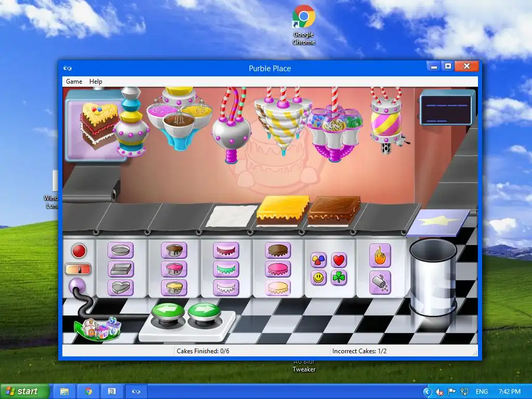Add the green clover decoration
The height and width of the screenshot is (399, 532).
[339, 278]
